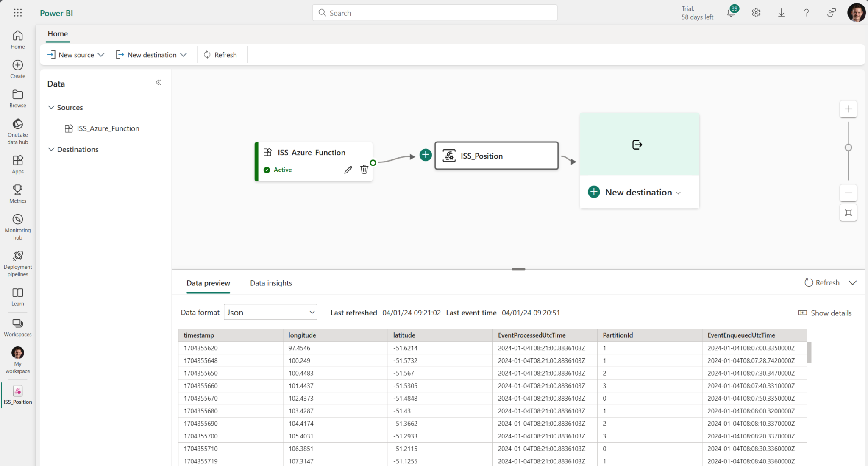
Task: Edit the ISS_Azure_Function source with the pencil icon
Action: tap(348, 169)
